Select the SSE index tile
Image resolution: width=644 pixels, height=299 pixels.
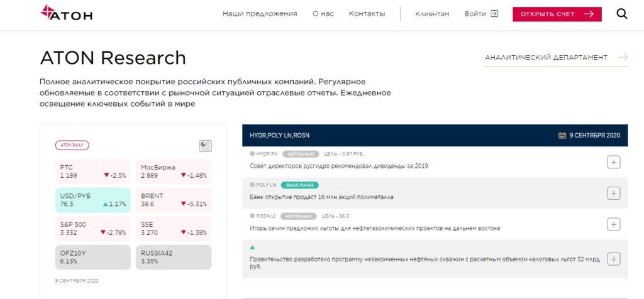pyautogui.click(x=174, y=229)
